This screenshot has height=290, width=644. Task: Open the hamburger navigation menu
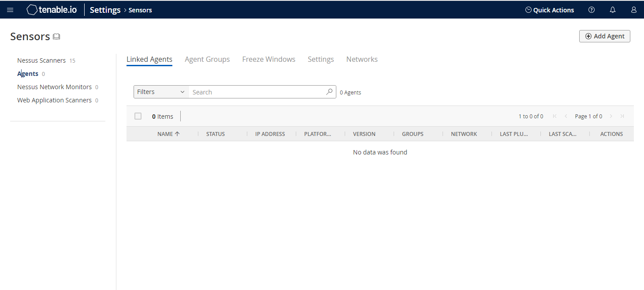[x=10, y=10]
